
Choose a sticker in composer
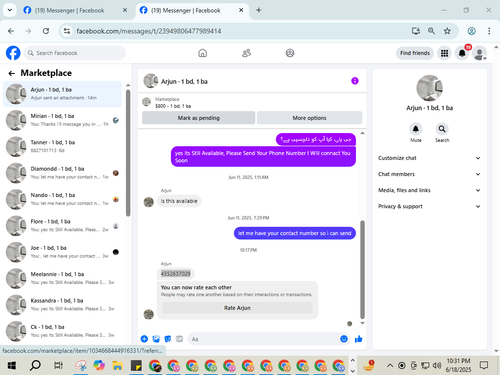tap(168, 339)
